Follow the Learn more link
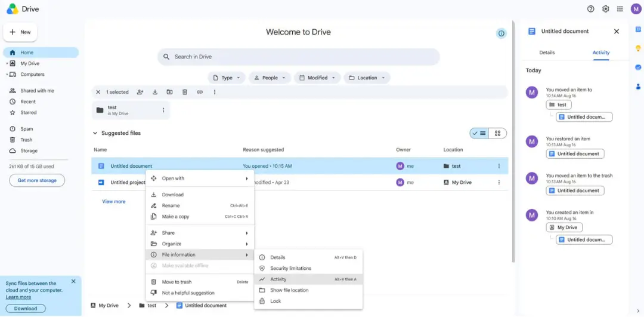The width and height of the screenshot is (644, 317). 18,297
